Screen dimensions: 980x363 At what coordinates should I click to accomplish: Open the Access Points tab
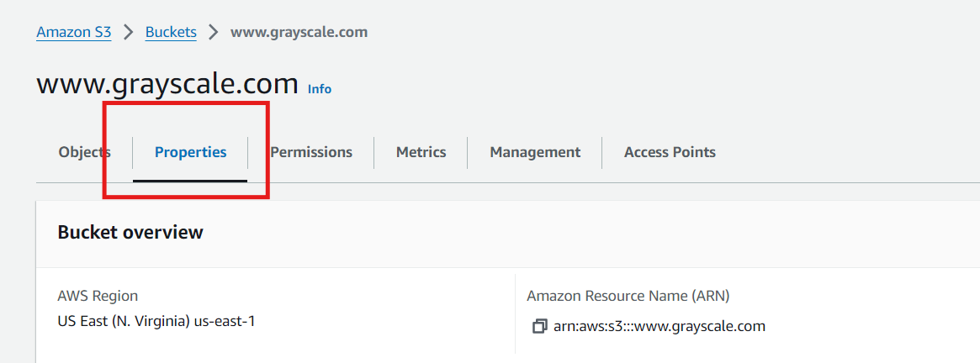click(670, 152)
